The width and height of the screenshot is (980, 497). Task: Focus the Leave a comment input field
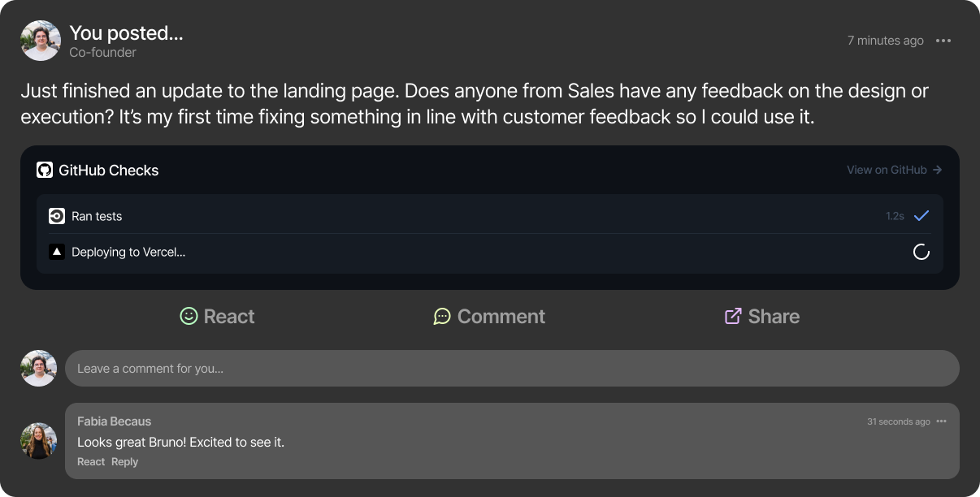tap(512, 368)
